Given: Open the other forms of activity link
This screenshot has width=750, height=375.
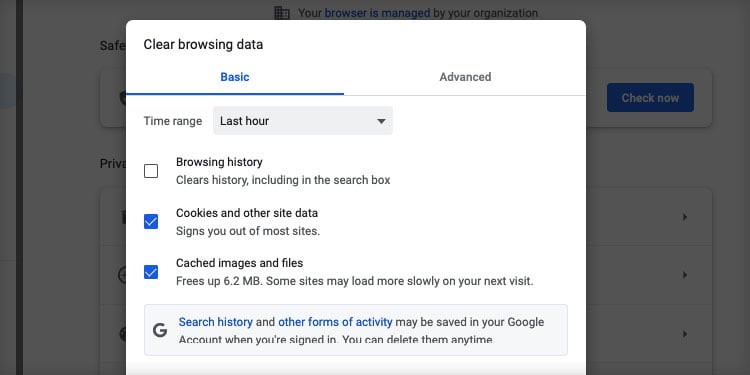Looking at the screenshot, I should pos(335,322).
